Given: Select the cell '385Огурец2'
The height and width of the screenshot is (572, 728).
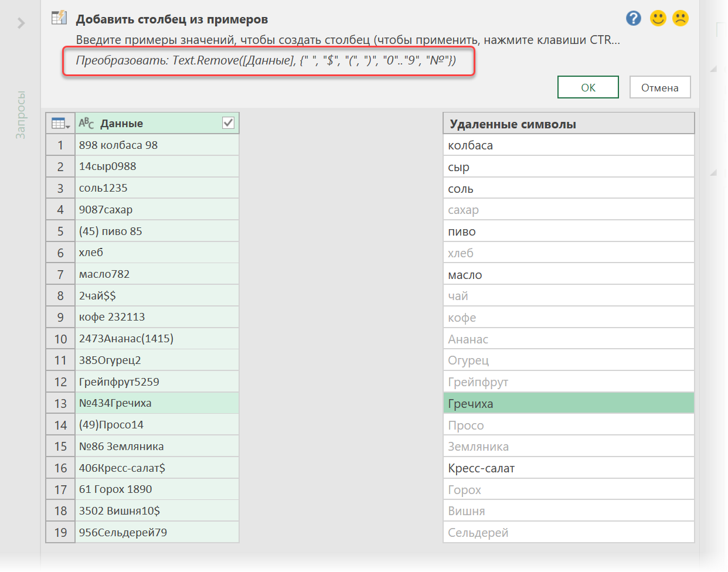Looking at the screenshot, I should [157, 360].
